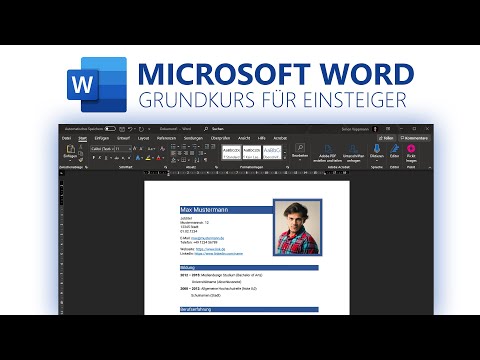Click the Bullets list icon
Screen dimensions: 480x360
click(x=173, y=147)
